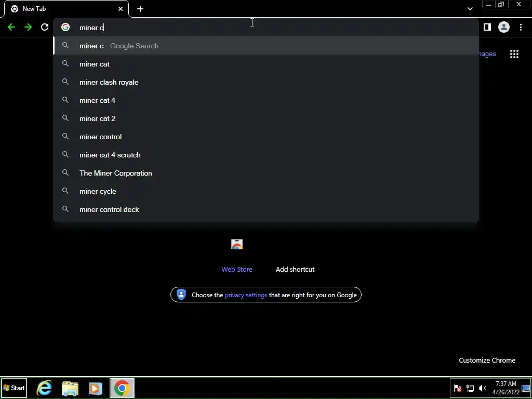Choose the 'miner c - Google Search' suggestion

[x=265, y=46]
